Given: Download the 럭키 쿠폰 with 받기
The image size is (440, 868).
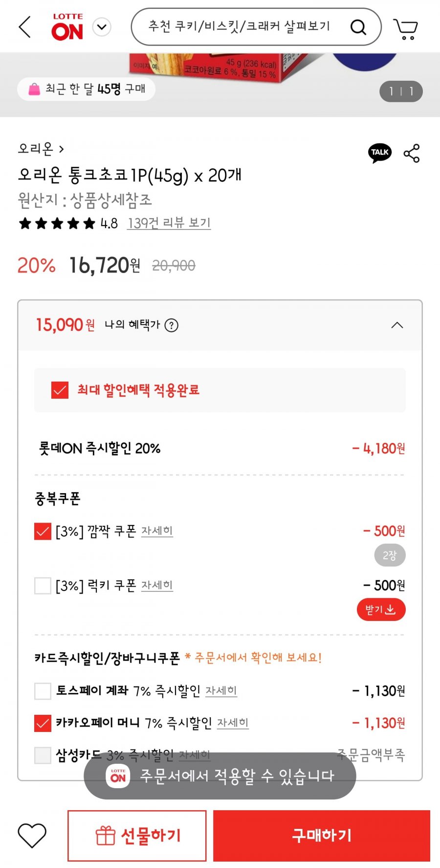Looking at the screenshot, I should (x=381, y=610).
